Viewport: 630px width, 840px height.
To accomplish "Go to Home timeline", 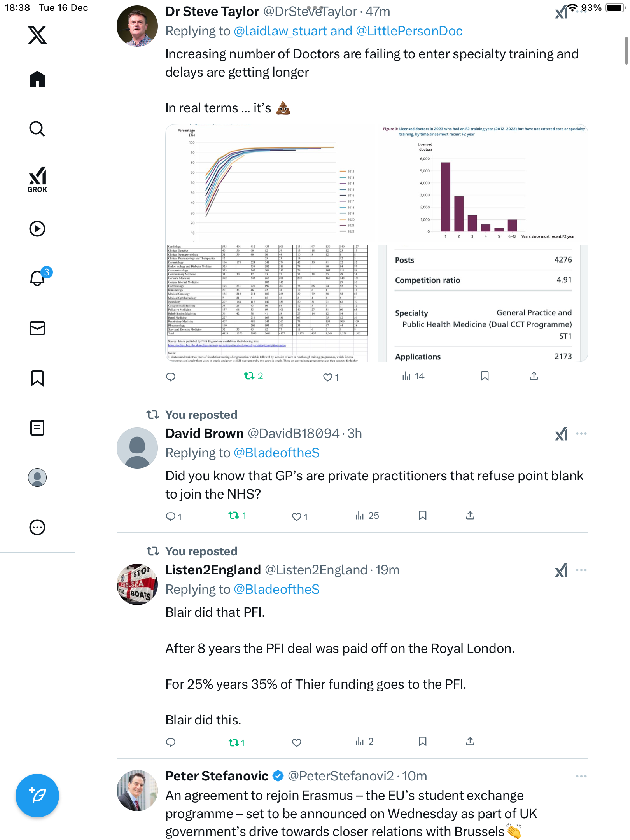I will 37,79.
